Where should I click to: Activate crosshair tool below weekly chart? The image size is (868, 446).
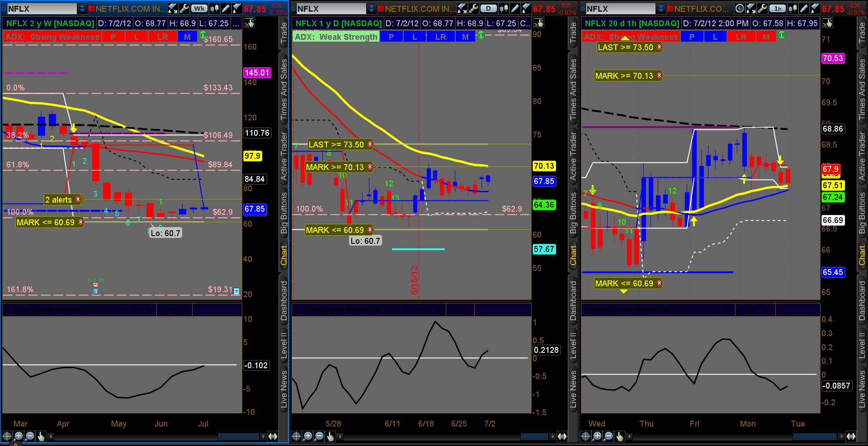(x=7, y=437)
